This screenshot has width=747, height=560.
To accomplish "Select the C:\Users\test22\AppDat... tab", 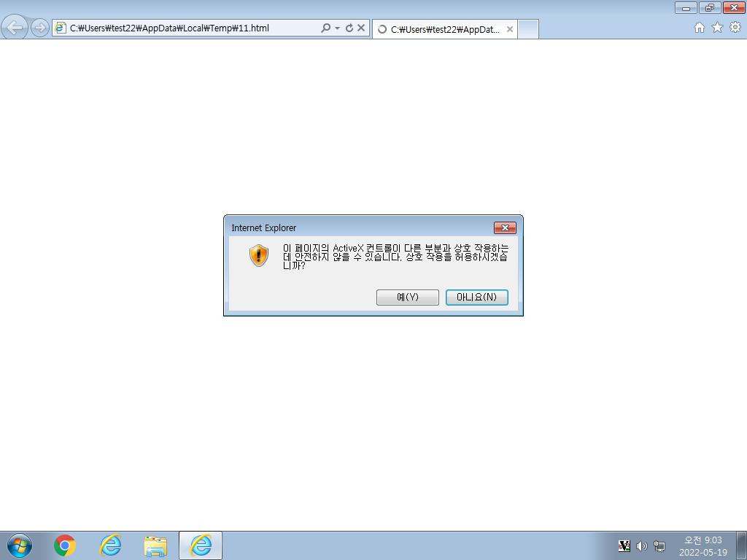I will [x=444, y=29].
